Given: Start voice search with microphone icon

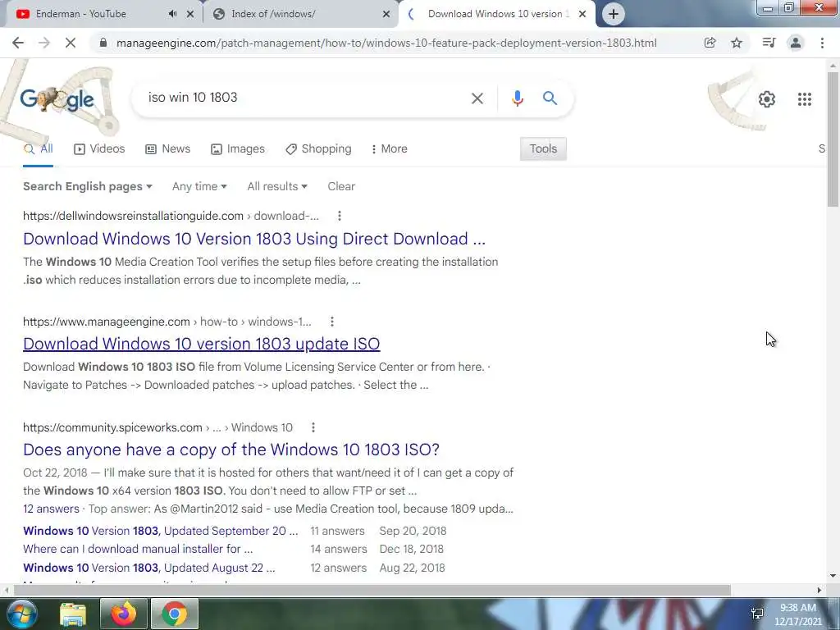Looking at the screenshot, I should 517,98.
